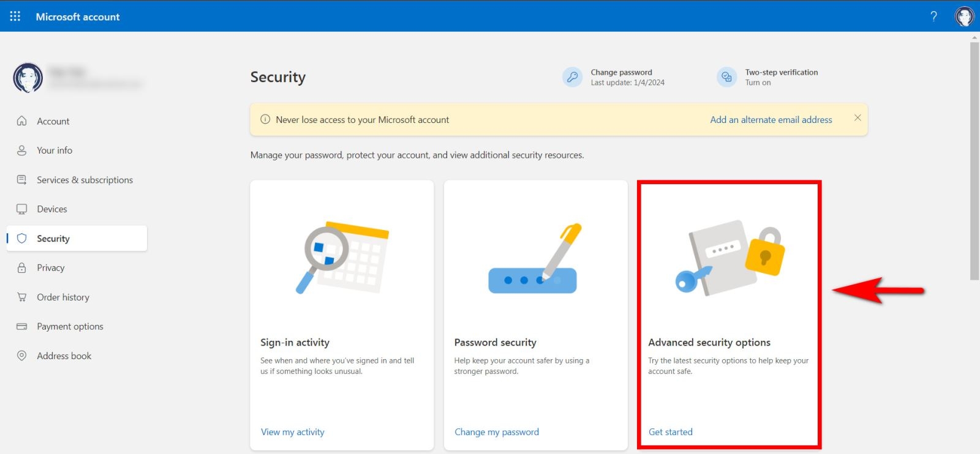Click the help question mark icon

(933, 17)
